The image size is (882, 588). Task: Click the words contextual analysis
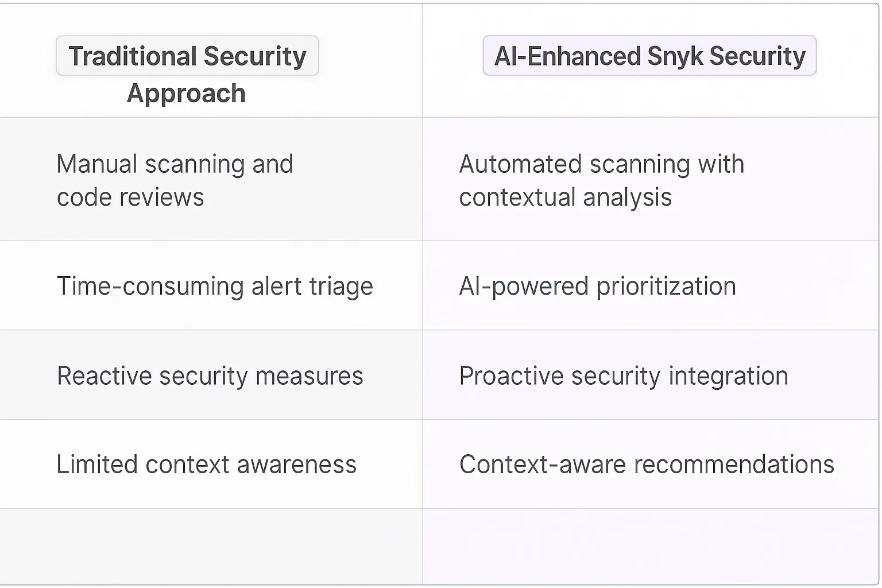565,198
